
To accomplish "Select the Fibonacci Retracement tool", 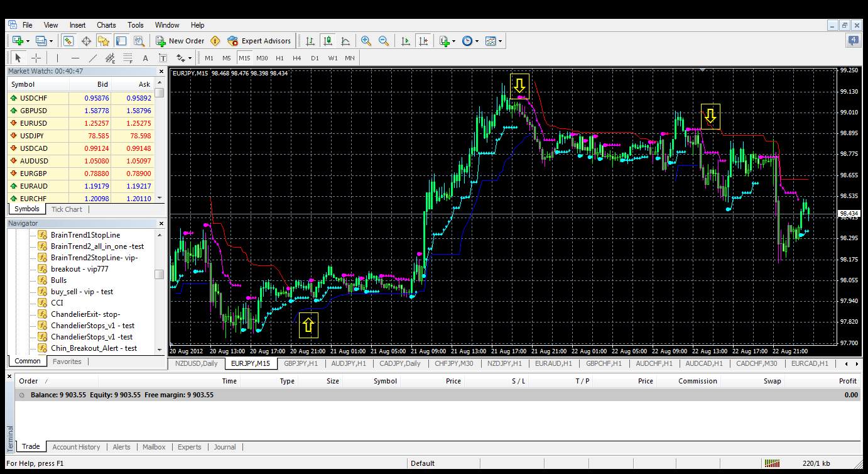I will (127, 58).
